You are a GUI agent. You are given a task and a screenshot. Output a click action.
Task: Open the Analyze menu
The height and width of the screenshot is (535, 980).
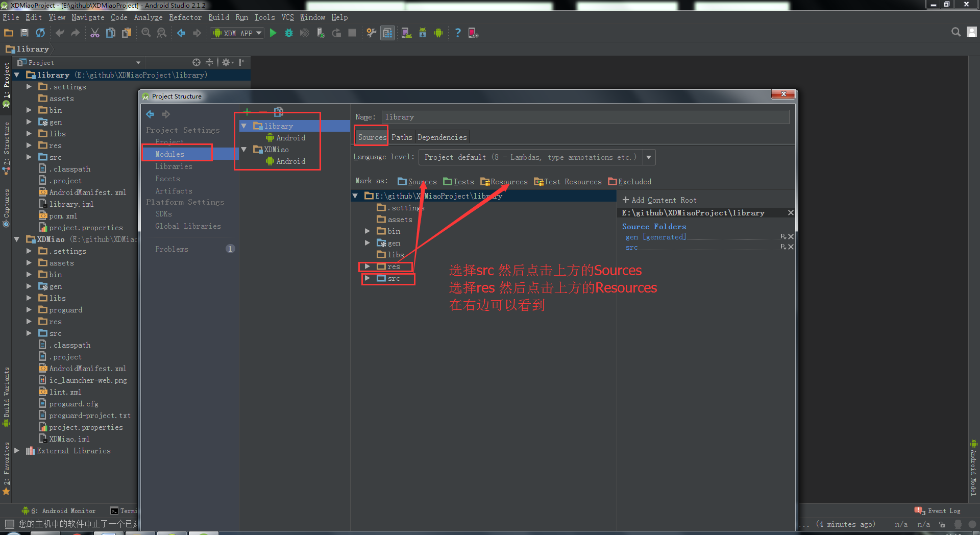pyautogui.click(x=148, y=17)
